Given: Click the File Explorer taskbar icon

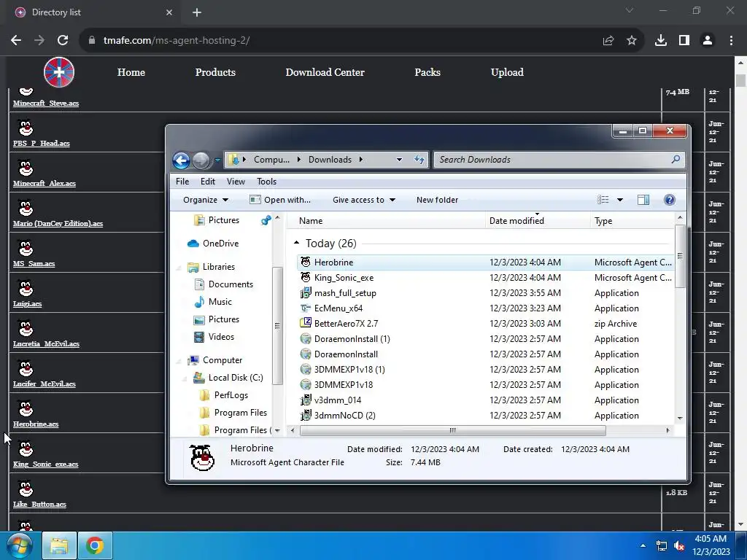Looking at the screenshot, I should point(59,545).
